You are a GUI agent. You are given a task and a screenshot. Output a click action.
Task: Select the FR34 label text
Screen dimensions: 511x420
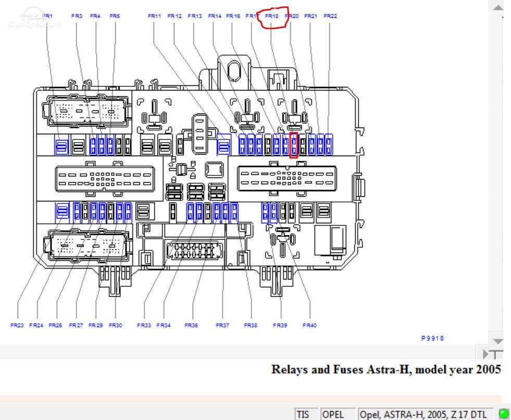164,325
